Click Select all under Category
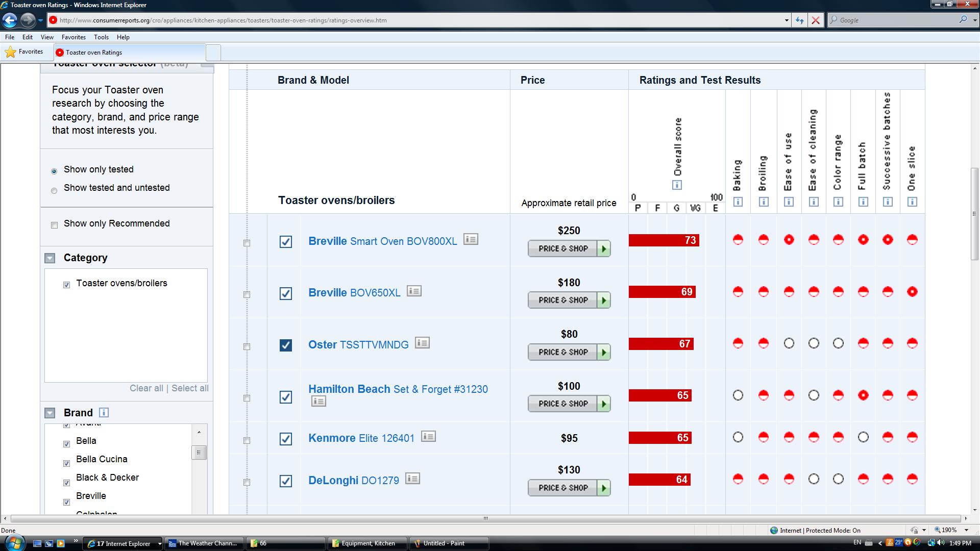Viewport: 980px width, 551px height. (x=190, y=388)
